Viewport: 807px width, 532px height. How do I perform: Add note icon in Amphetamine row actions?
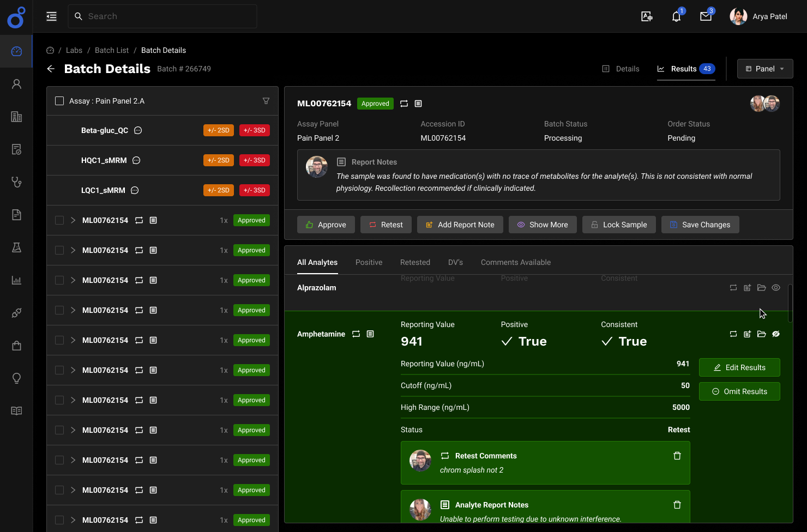click(748, 334)
